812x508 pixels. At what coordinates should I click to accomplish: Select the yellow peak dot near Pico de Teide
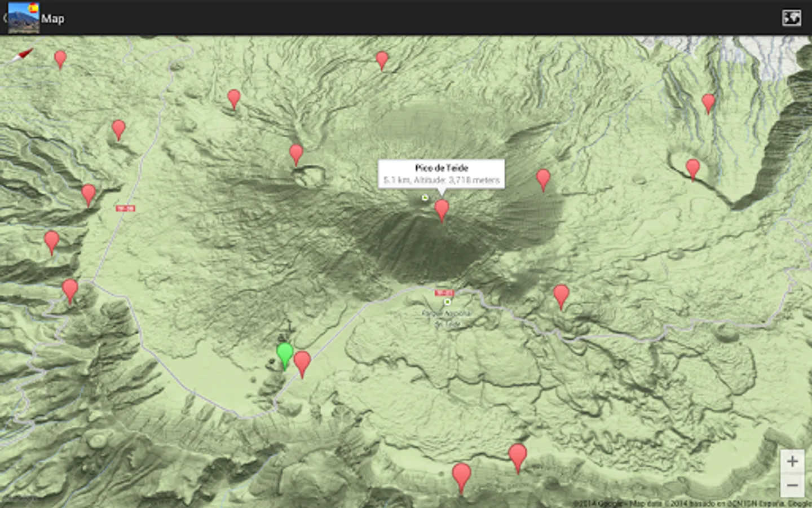424,199
